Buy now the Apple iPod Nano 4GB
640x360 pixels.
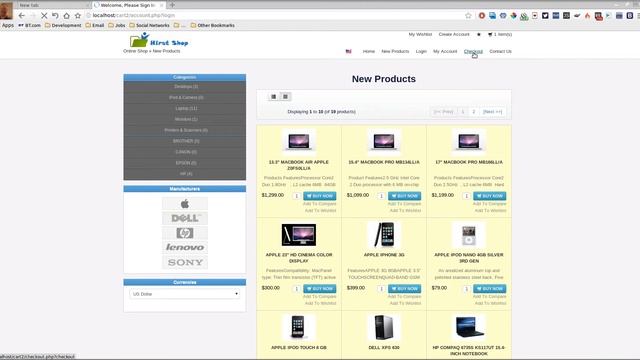click(489, 289)
